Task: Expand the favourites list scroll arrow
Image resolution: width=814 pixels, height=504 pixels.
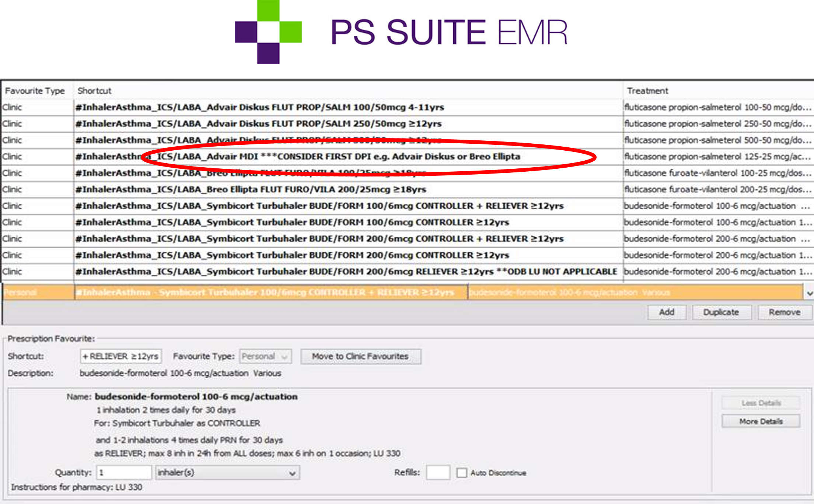Action: 809,293
